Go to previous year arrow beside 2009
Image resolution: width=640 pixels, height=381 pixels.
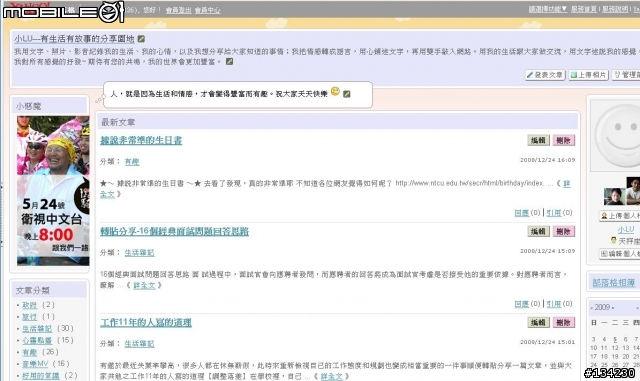pos(591,307)
